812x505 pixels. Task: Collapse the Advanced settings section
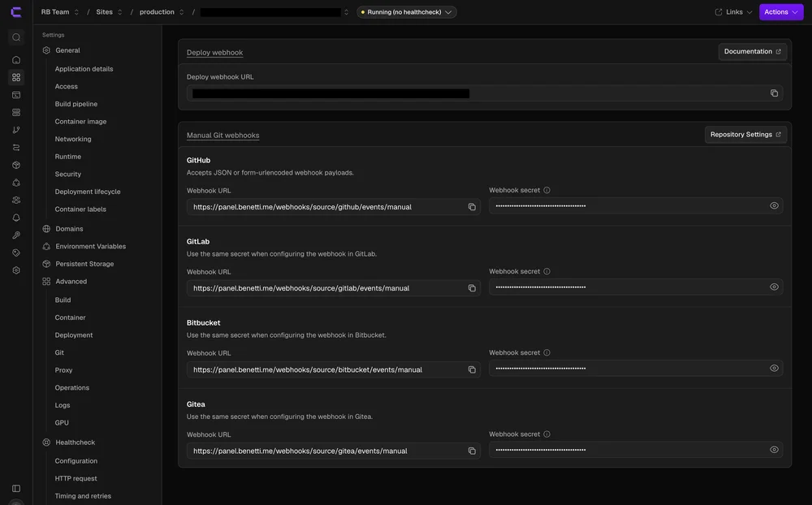point(71,281)
